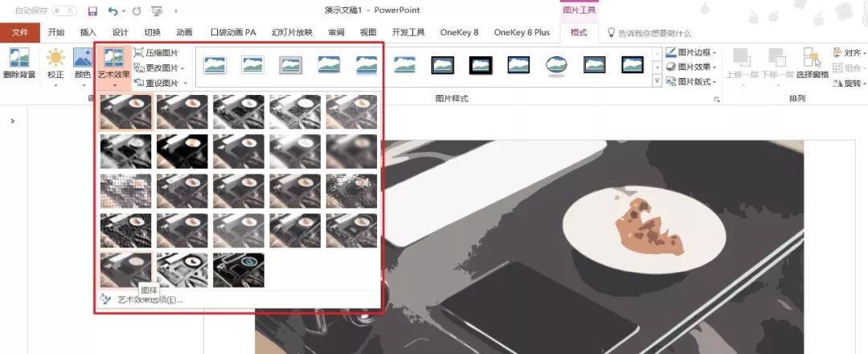Expand the picture styles gallery with More arrow

(x=657, y=81)
